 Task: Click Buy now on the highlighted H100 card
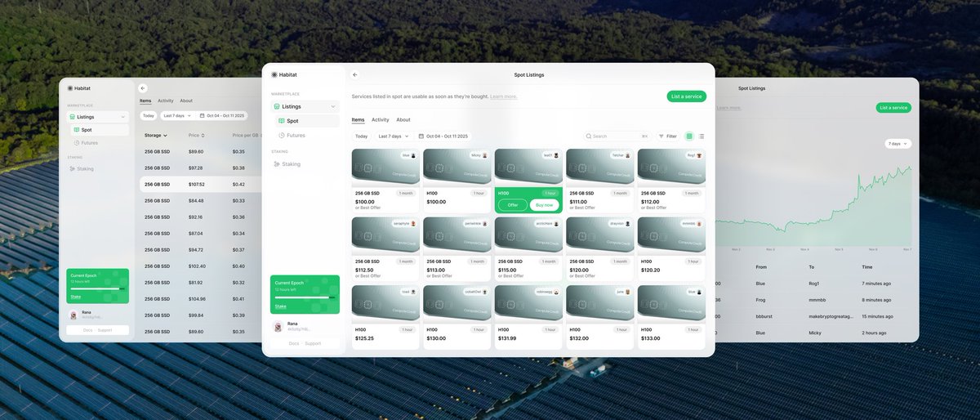tap(543, 205)
